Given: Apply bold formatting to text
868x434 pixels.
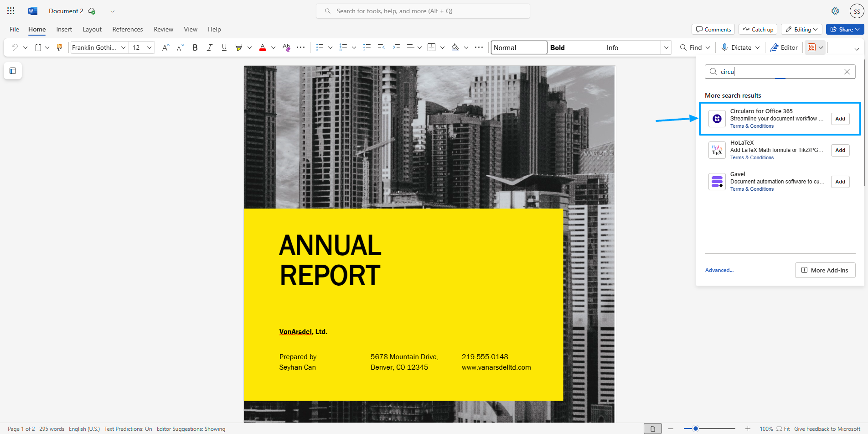Looking at the screenshot, I should (195, 47).
